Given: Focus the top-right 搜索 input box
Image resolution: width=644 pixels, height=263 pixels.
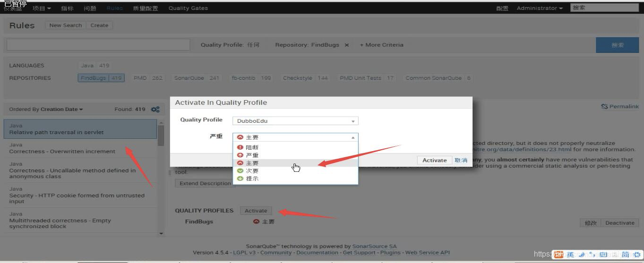Looking at the screenshot, I should point(604,8).
